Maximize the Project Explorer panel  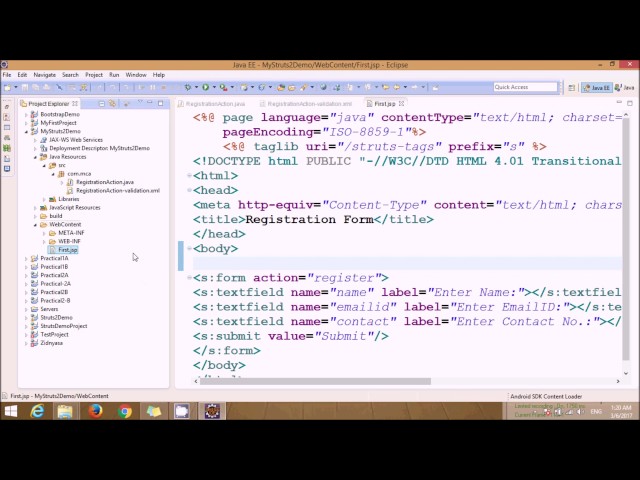pos(160,103)
